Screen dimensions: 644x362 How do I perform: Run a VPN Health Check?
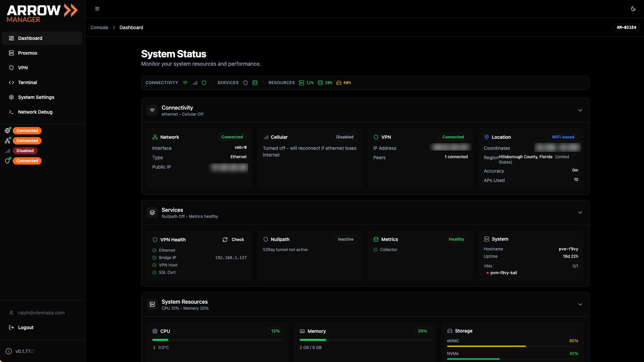click(x=233, y=240)
